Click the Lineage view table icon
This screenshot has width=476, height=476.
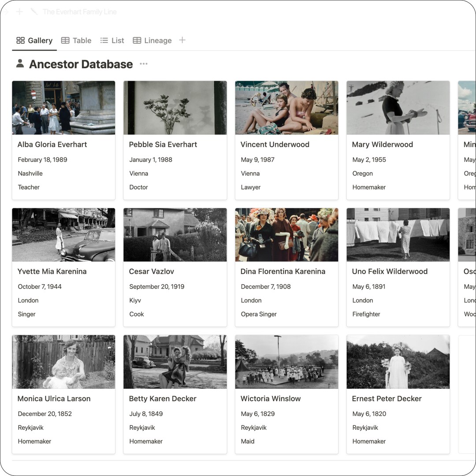pos(138,40)
